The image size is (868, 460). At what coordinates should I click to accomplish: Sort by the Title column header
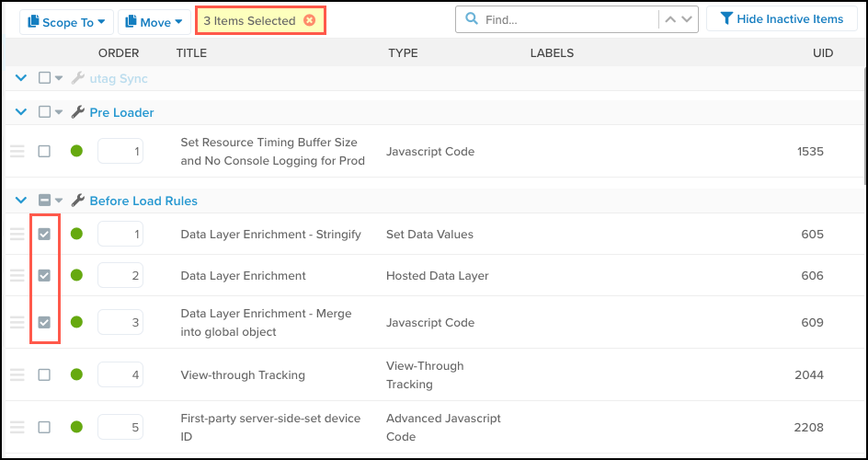click(x=191, y=53)
